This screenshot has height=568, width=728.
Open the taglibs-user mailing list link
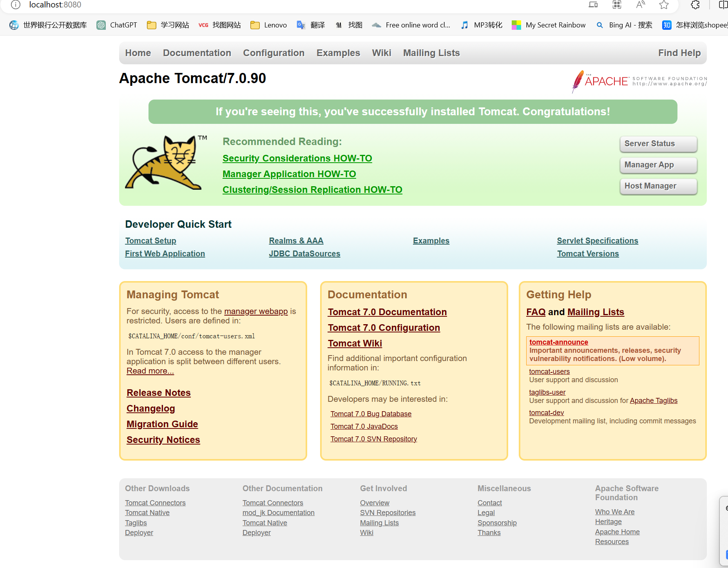click(x=547, y=392)
